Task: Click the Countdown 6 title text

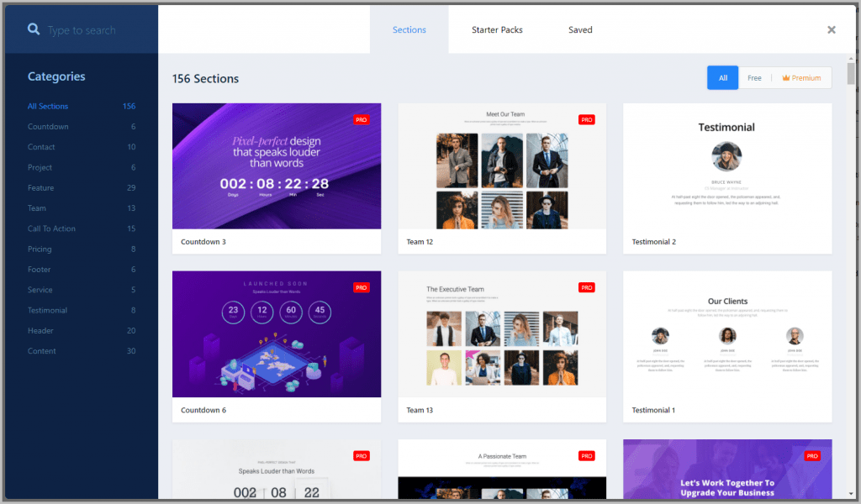Action: tap(203, 410)
